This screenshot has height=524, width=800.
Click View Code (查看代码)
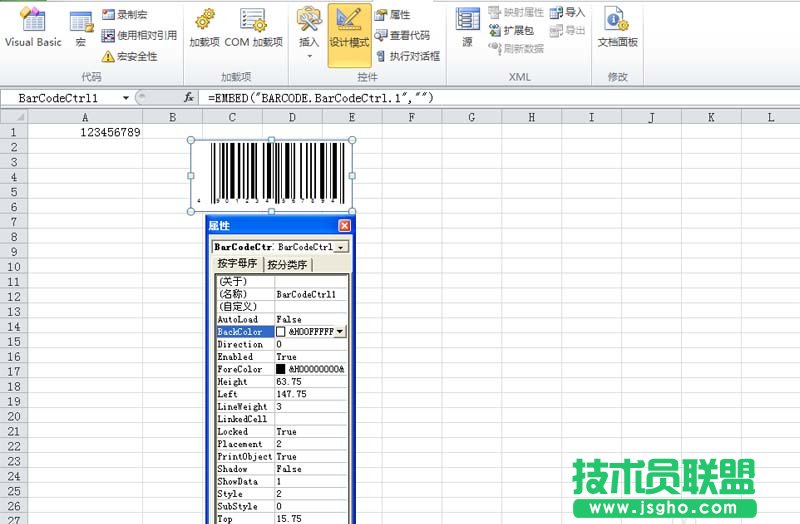click(x=402, y=35)
